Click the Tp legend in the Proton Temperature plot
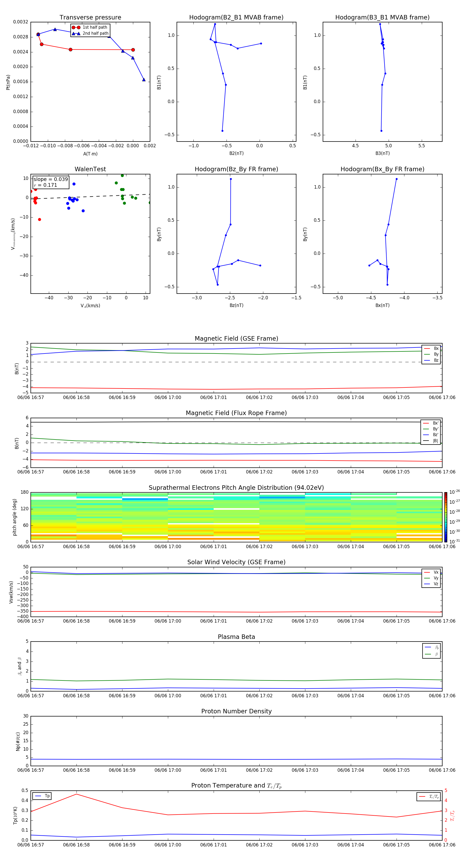The width and height of the screenshot is (473, 868). 42,796
